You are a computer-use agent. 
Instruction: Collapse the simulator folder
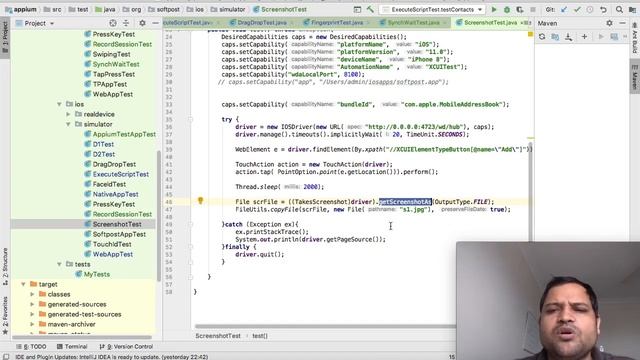[69, 124]
